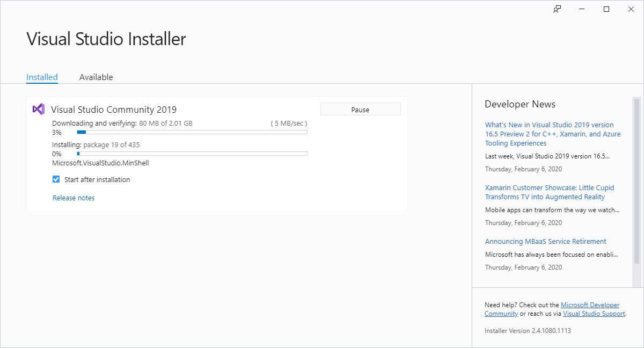This screenshot has width=644, height=348.
Task: Maximize the installer window
Action: click(x=606, y=9)
